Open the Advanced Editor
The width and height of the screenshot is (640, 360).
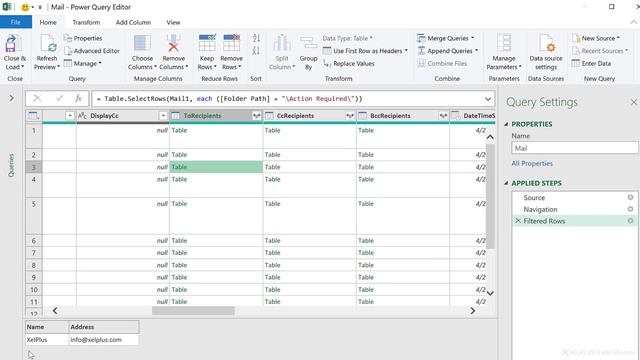[x=92, y=51]
